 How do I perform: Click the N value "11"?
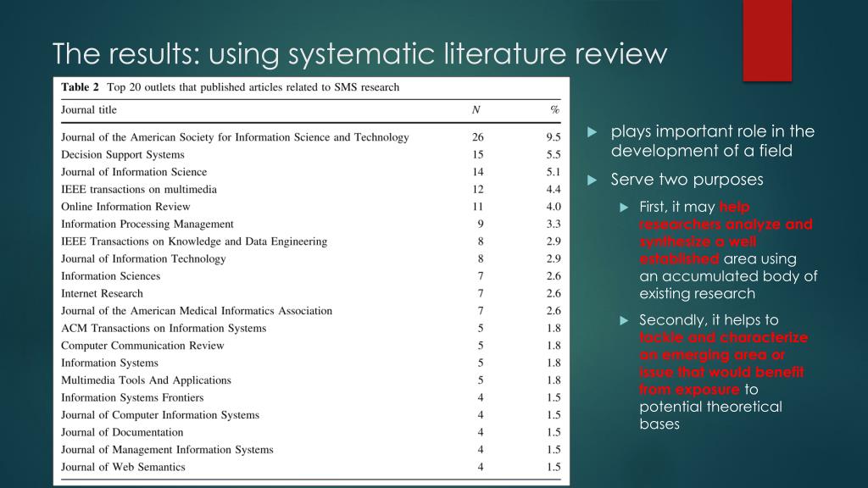click(x=478, y=207)
